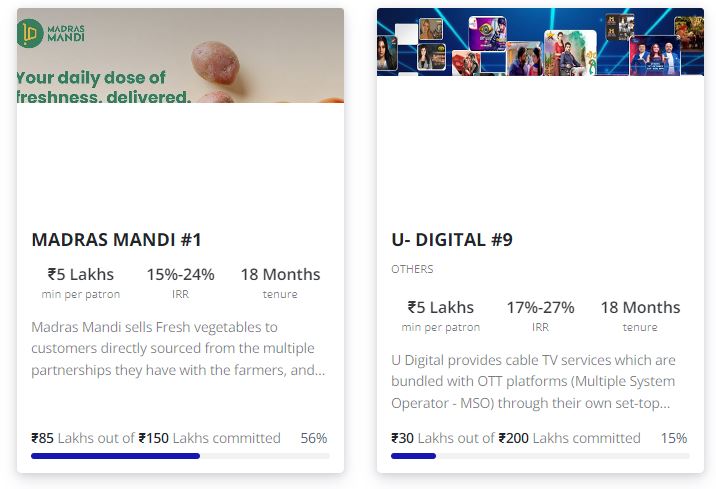Image resolution: width=716 pixels, height=489 pixels.
Task: Click the Madras Mandi funding progress bar
Action: pyautogui.click(x=180, y=456)
